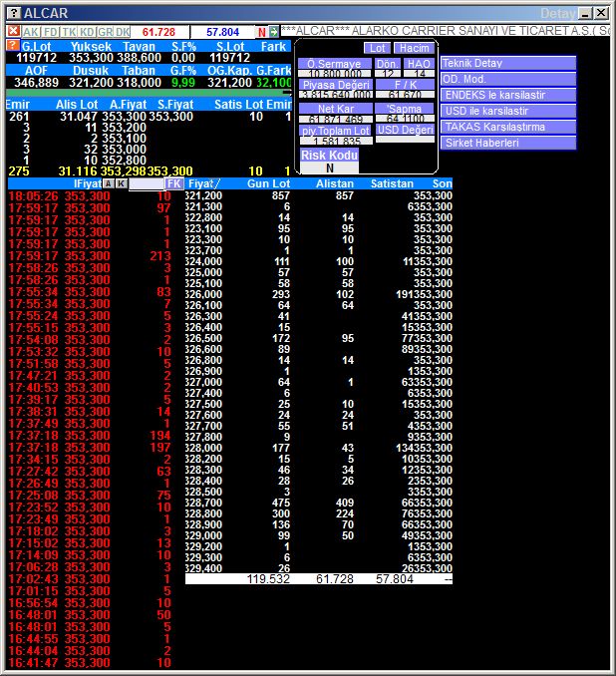Click the GR toolbar button
The height and width of the screenshot is (676, 616).
pos(105,32)
